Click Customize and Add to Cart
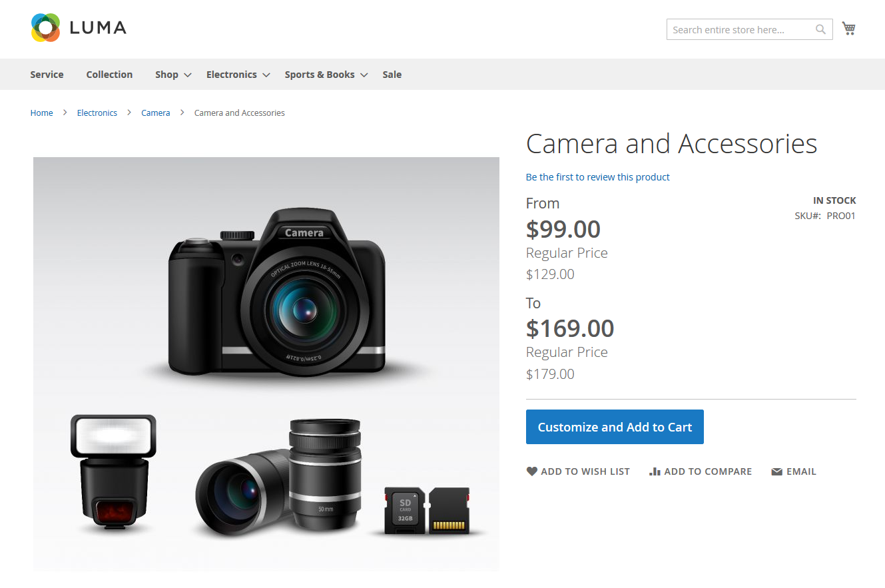 (614, 426)
